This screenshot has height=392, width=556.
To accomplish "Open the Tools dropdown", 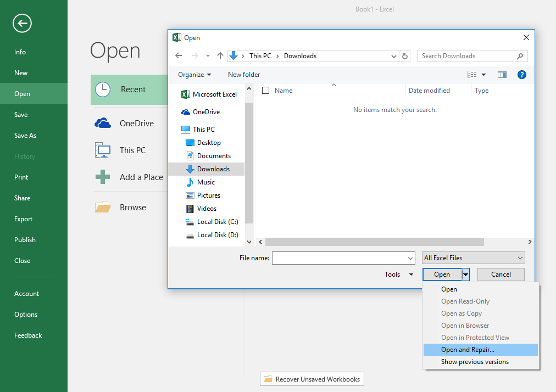I will pos(399,275).
